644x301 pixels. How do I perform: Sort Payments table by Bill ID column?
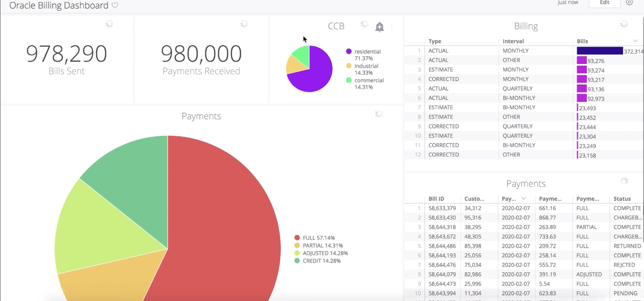pyautogui.click(x=436, y=199)
